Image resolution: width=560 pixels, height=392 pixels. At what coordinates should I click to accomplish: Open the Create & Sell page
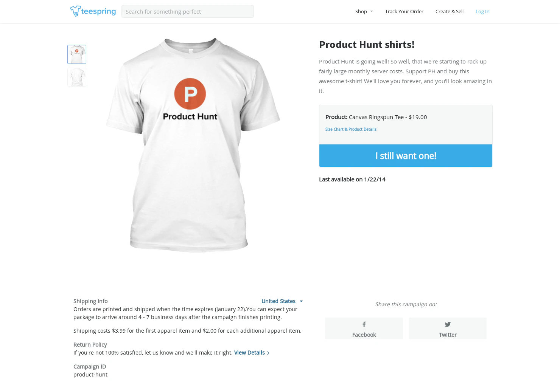point(450,11)
